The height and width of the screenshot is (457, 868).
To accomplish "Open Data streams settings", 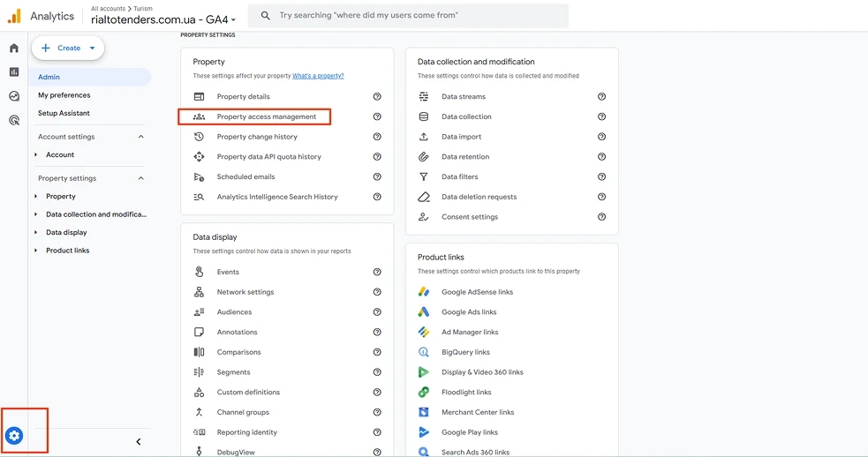I will (x=464, y=96).
